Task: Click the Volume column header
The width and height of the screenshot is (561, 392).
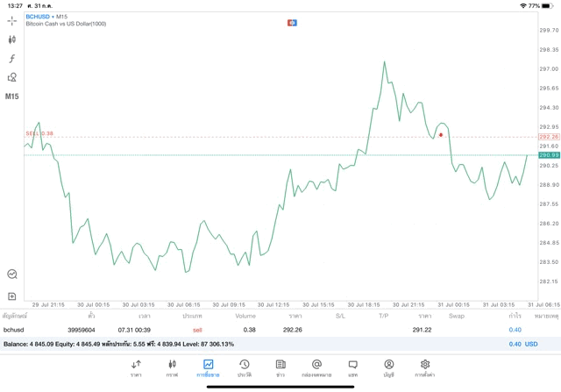Action: (245, 316)
